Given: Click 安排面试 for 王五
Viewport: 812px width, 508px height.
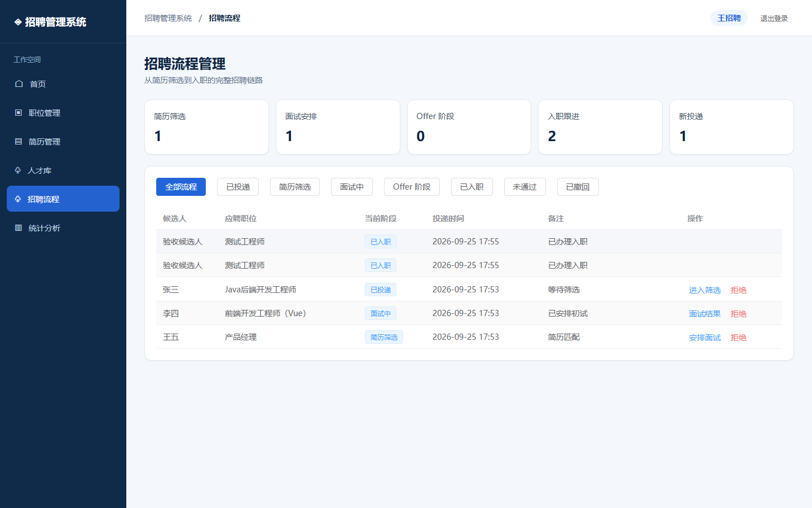Looking at the screenshot, I should pos(705,338).
